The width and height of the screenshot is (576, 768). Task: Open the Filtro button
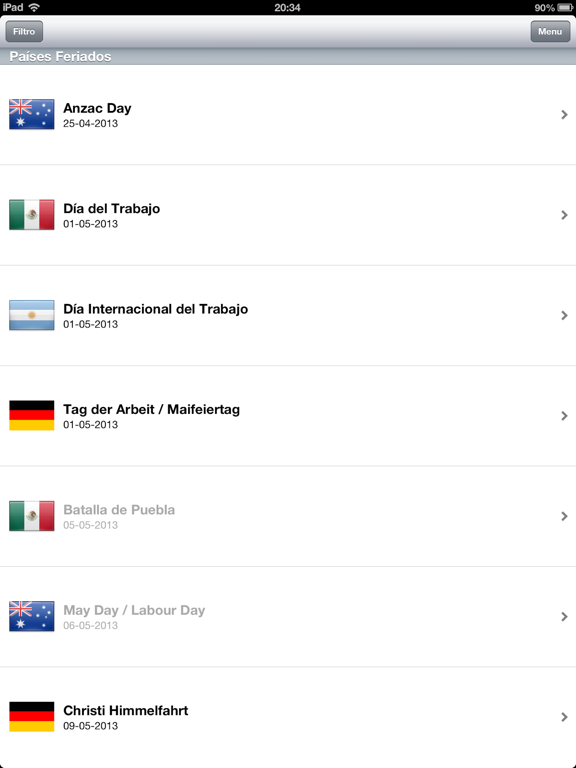(x=24, y=31)
